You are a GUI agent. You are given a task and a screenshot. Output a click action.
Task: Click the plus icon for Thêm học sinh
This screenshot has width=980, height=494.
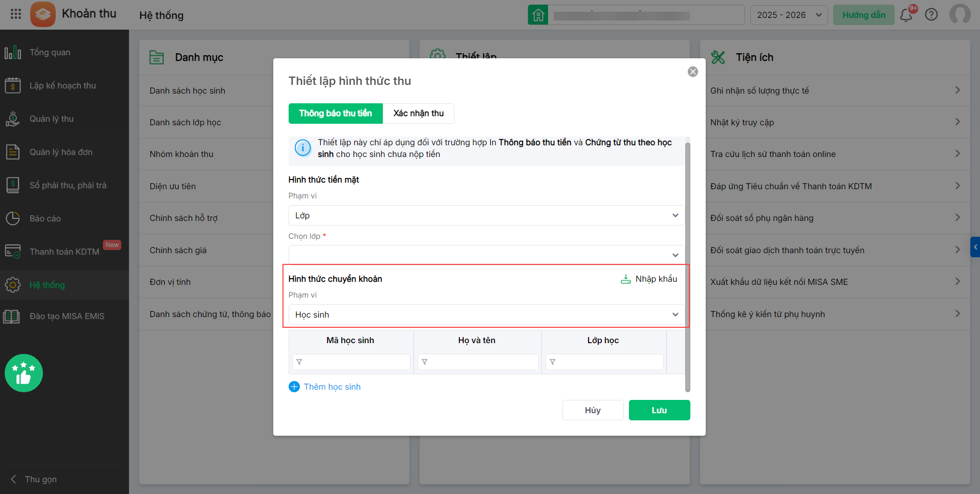pos(294,387)
